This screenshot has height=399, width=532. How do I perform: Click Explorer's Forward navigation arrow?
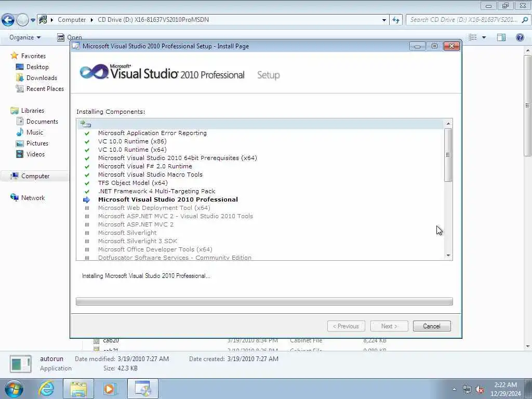tap(22, 20)
